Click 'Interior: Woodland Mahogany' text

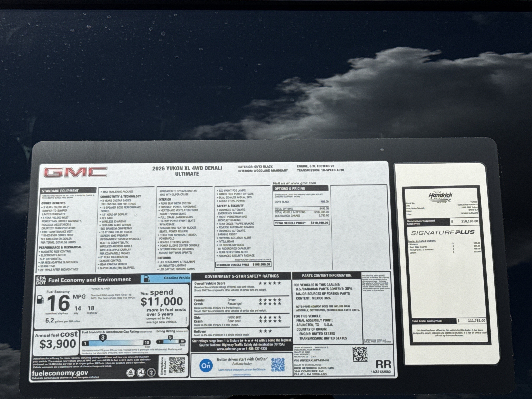point(263,170)
